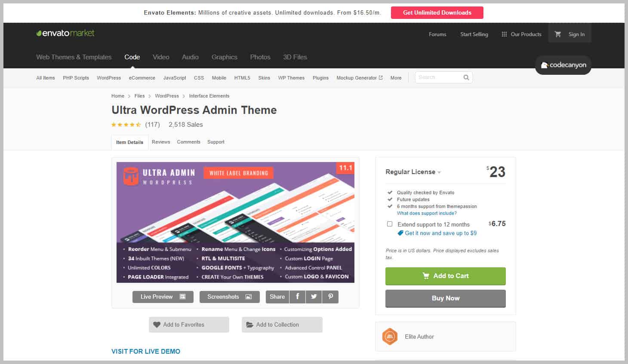The width and height of the screenshot is (628, 364).
Task: Open the shopping cart icon
Action: click(558, 34)
